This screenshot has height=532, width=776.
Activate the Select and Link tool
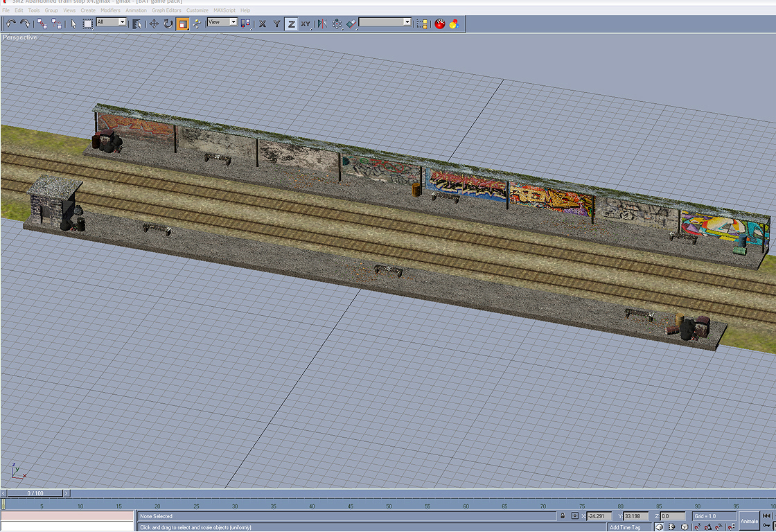(x=42, y=24)
